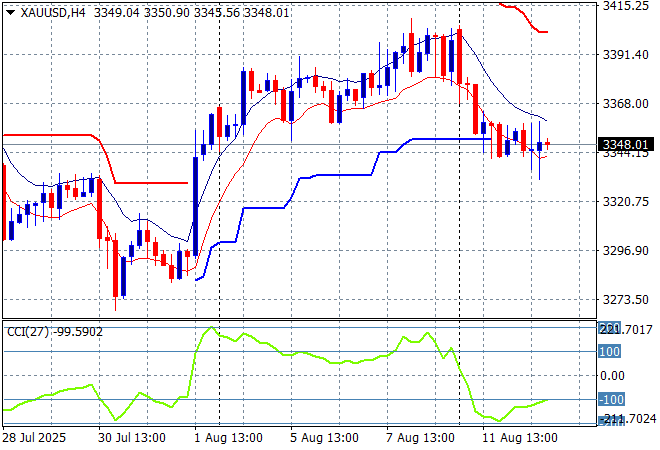Click the 3296.90 price axis label
This screenshot has width=660, height=450.
pyautogui.click(x=625, y=251)
